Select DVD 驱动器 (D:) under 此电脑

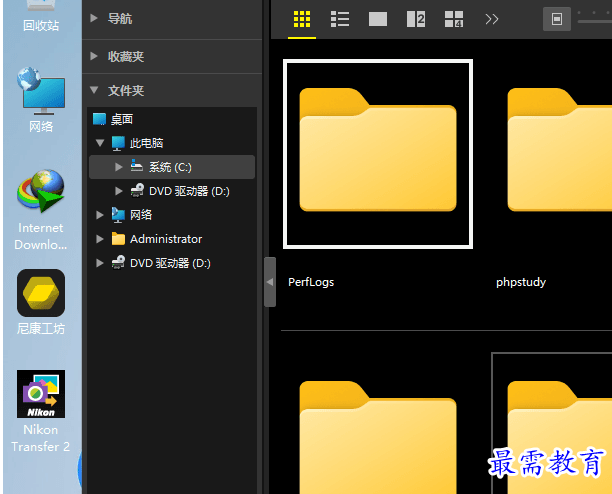click(189, 191)
